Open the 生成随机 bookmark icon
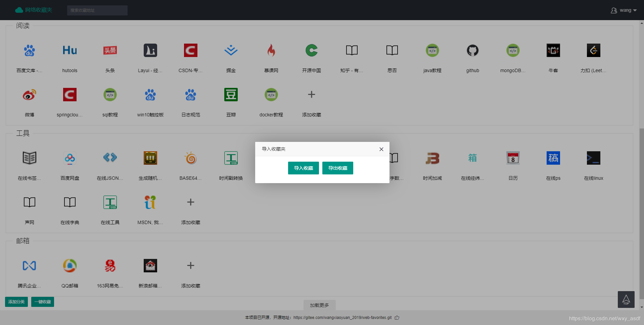644x325 pixels. coord(150,158)
